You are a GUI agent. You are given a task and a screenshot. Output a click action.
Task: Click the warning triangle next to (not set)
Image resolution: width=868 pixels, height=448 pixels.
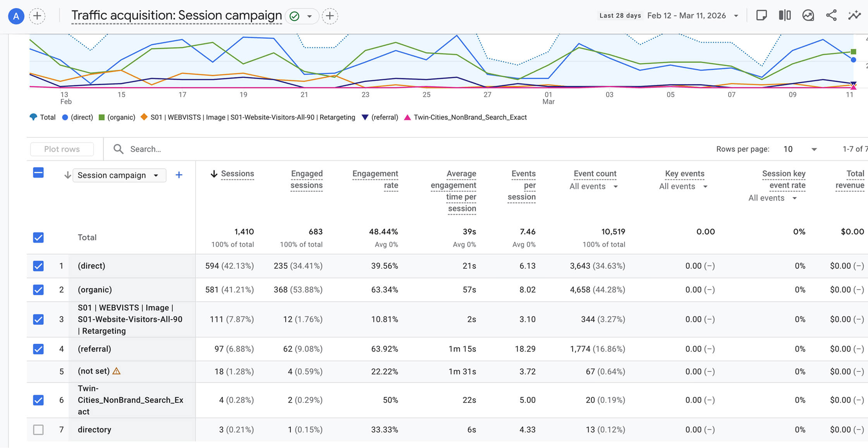[x=116, y=371]
